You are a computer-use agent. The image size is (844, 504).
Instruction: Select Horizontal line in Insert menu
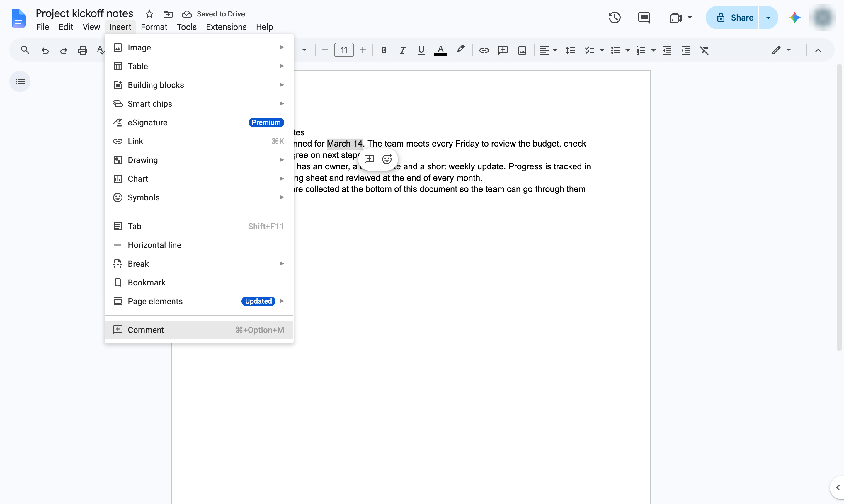click(x=199, y=245)
